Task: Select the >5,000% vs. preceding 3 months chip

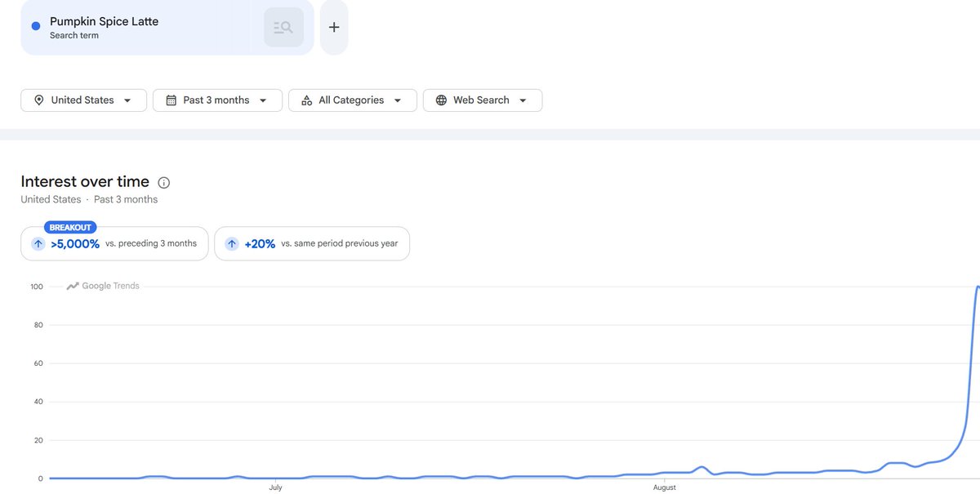Action: (114, 243)
